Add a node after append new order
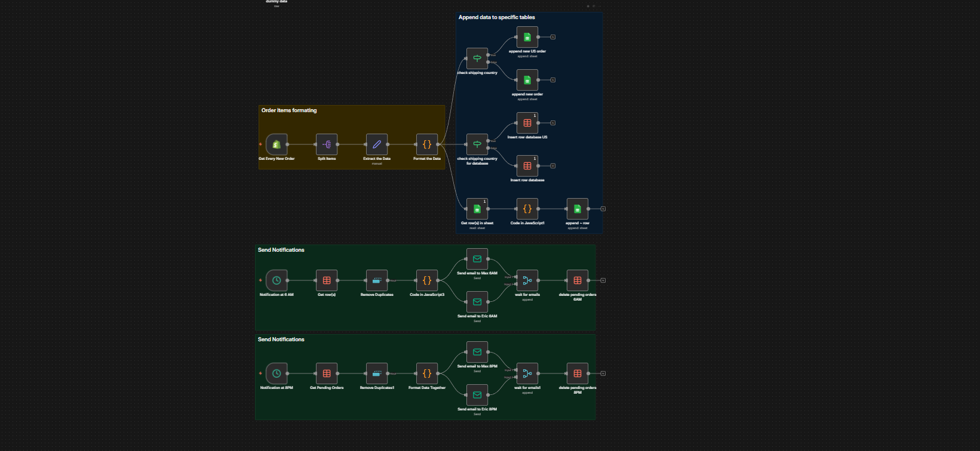This screenshot has height=451, width=980. pos(553,80)
